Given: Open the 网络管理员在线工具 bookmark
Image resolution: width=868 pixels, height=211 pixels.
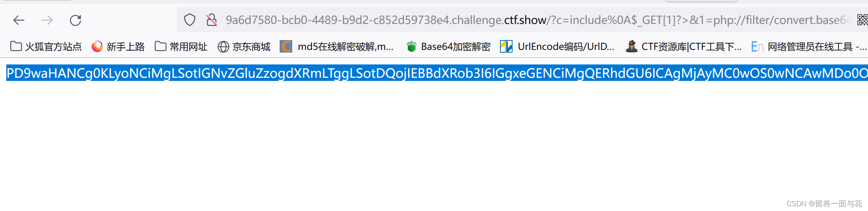Looking at the screenshot, I should tap(809, 47).
